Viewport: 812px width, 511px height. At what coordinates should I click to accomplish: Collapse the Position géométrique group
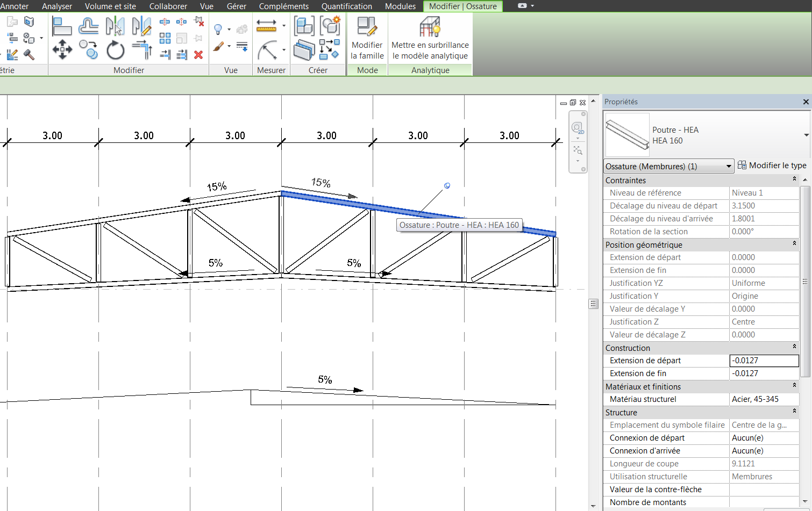pyautogui.click(x=794, y=243)
